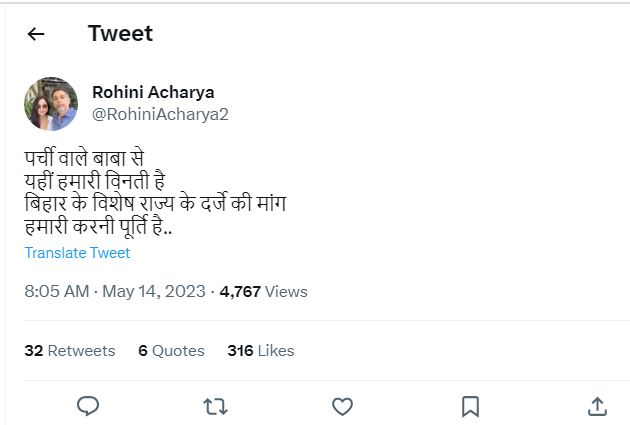Image resolution: width=630 pixels, height=425 pixels.
Task: Open Rohini Acharya's profile picture
Action: pos(51,103)
